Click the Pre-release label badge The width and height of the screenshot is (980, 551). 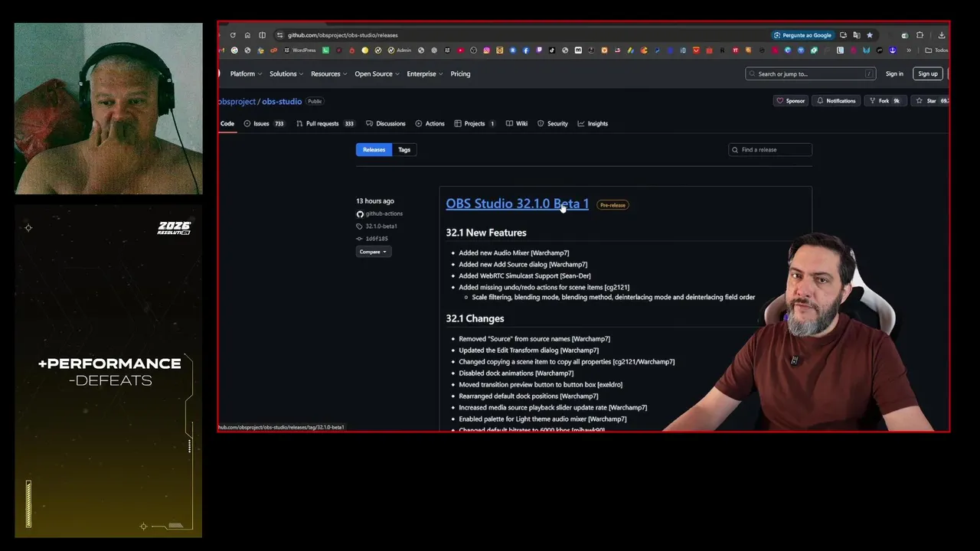click(612, 205)
